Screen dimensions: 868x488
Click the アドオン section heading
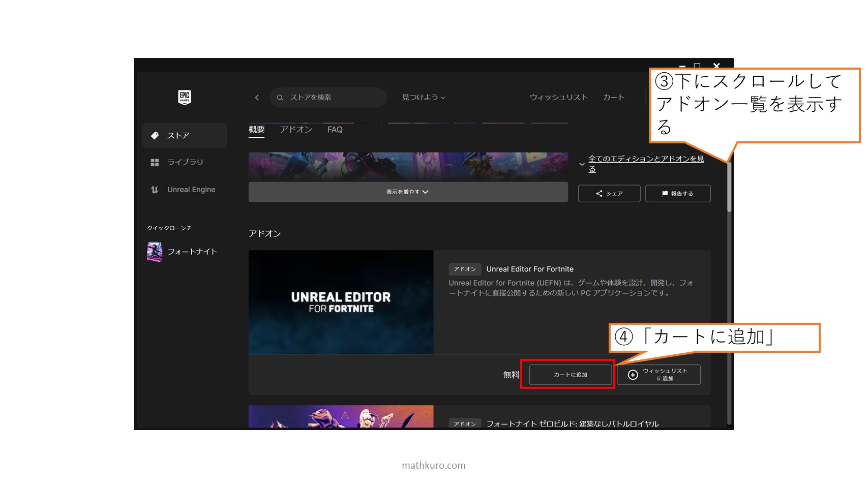265,234
